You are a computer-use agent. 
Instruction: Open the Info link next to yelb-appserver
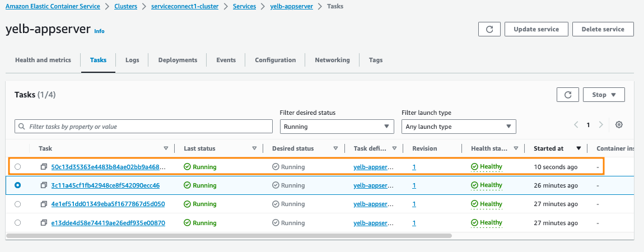click(99, 31)
